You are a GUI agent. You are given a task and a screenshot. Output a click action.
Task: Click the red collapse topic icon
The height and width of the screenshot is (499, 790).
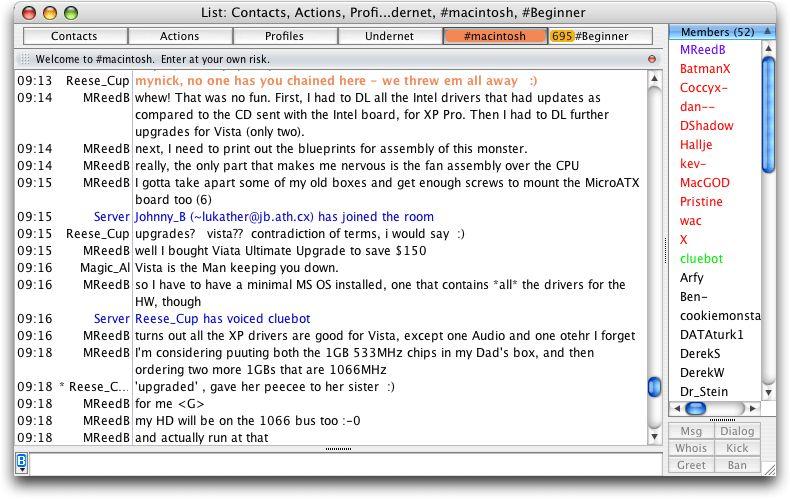coord(652,59)
